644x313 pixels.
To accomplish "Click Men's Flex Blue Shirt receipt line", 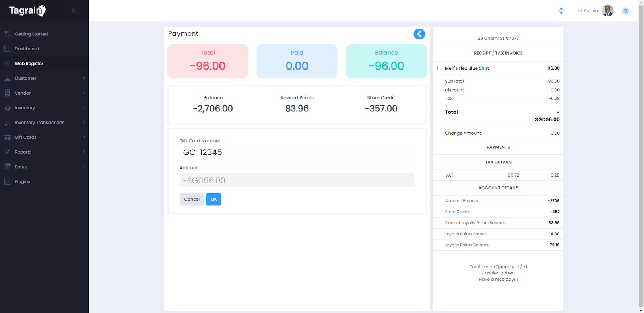I will click(x=498, y=68).
